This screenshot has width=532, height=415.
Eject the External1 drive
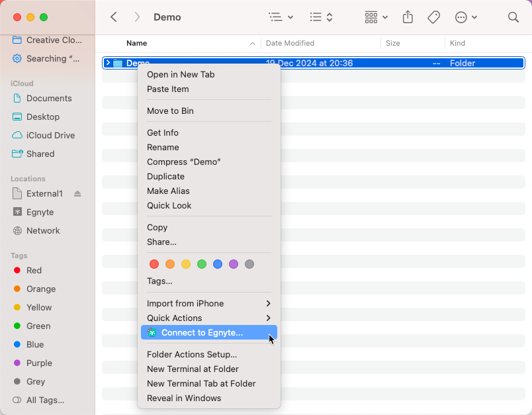(77, 193)
